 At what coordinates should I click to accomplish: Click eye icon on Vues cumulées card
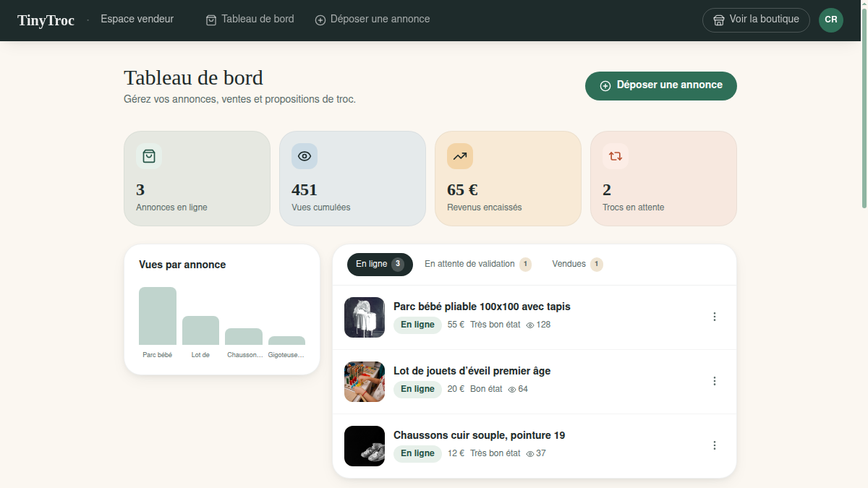305,156
